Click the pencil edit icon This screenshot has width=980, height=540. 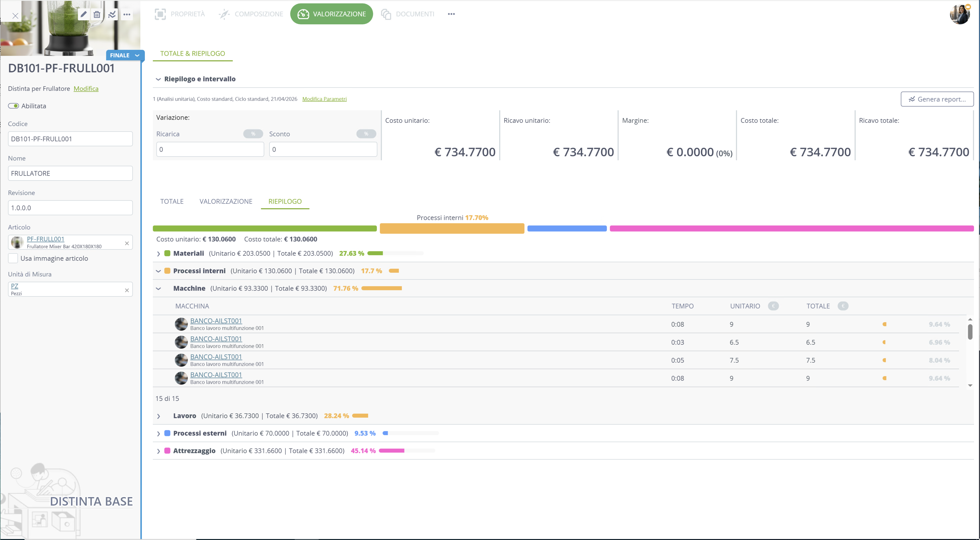pos(83,15)
